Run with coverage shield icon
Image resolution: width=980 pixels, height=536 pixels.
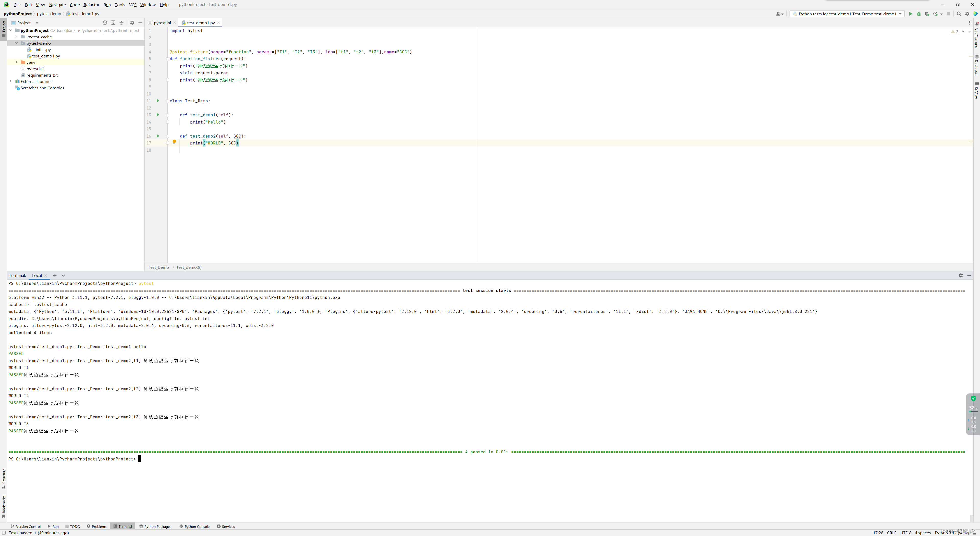(x=927, y=14)
